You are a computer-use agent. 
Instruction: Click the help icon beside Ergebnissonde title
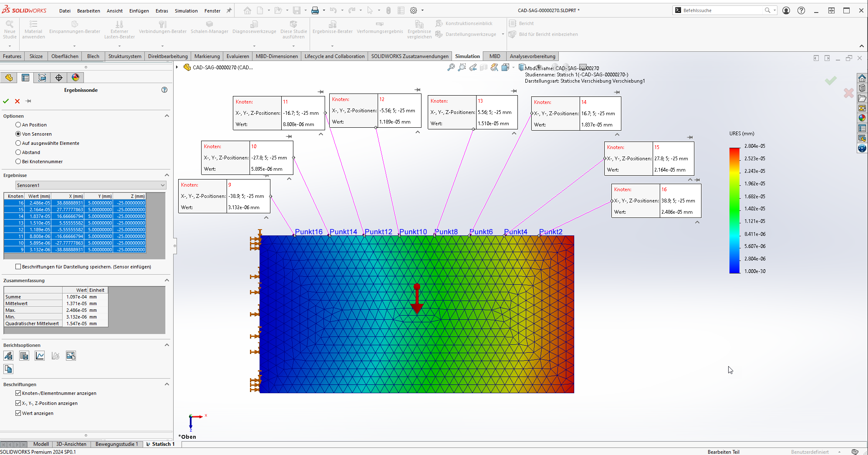(164, 90)
